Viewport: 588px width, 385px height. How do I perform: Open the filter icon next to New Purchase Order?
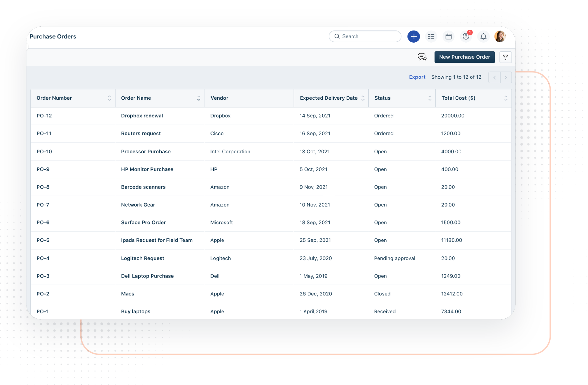tap(506, 57)
